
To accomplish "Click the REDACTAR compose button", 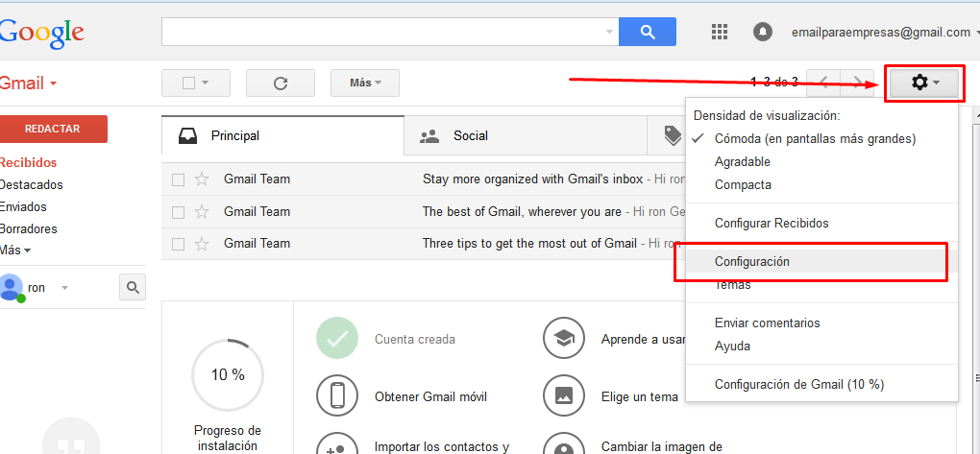I will [x=53, y=130].
